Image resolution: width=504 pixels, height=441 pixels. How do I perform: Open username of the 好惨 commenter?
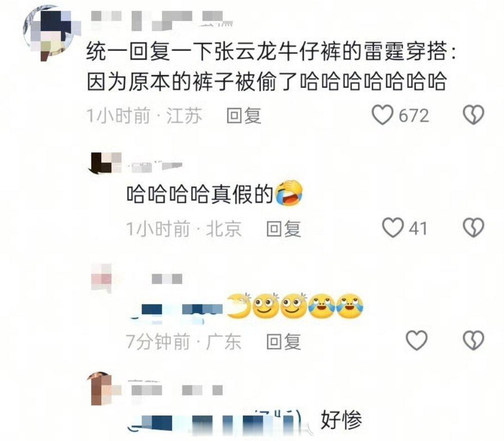(176, 390)
